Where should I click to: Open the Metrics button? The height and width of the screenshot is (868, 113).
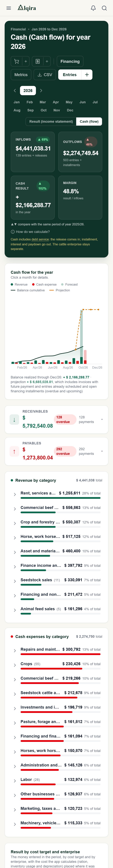click(21, 75)
